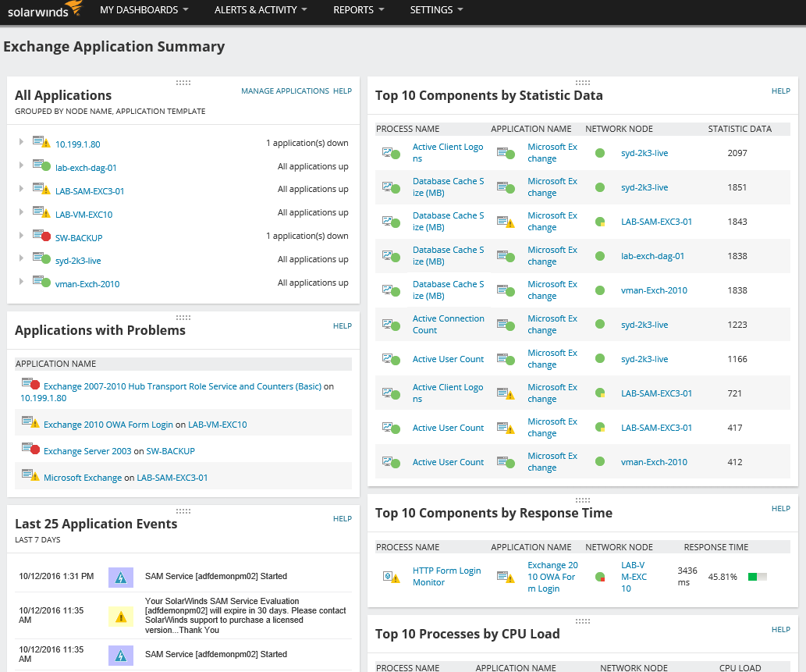Click RESPONSE TIME column header
Image resolution: width=806 pixels, height=672 pixels.
point(716,548)
